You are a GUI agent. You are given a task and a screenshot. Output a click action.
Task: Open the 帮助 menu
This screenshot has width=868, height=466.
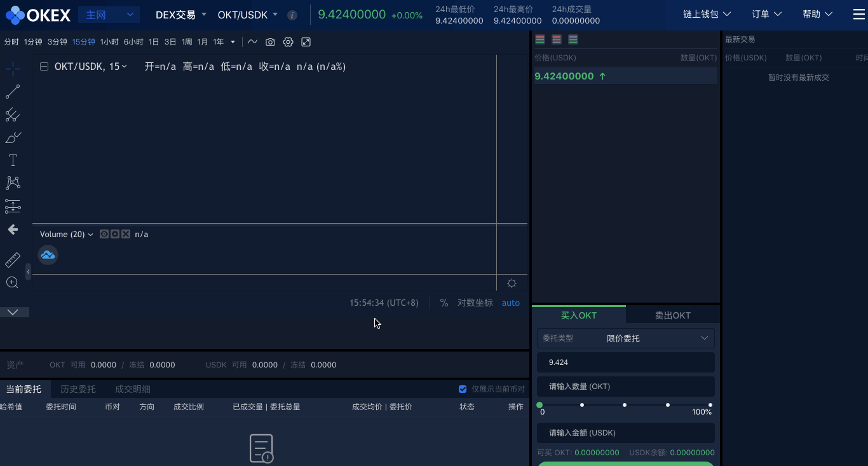click(818, 14)
